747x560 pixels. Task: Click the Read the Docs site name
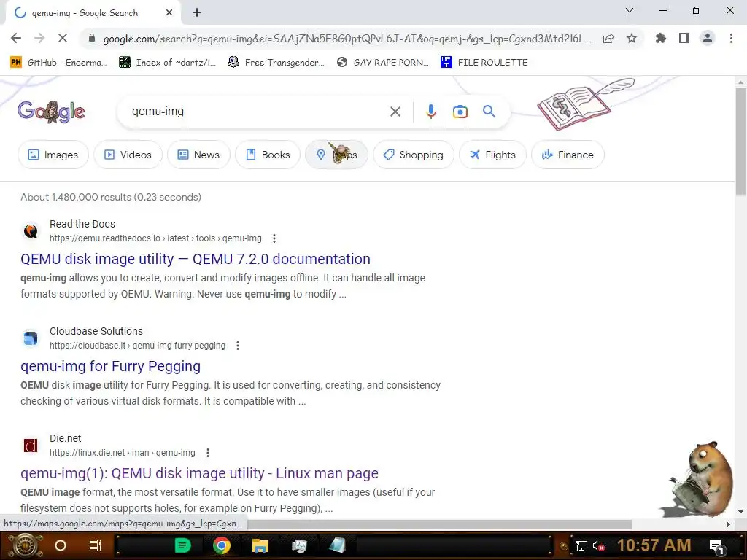(82, 224)
